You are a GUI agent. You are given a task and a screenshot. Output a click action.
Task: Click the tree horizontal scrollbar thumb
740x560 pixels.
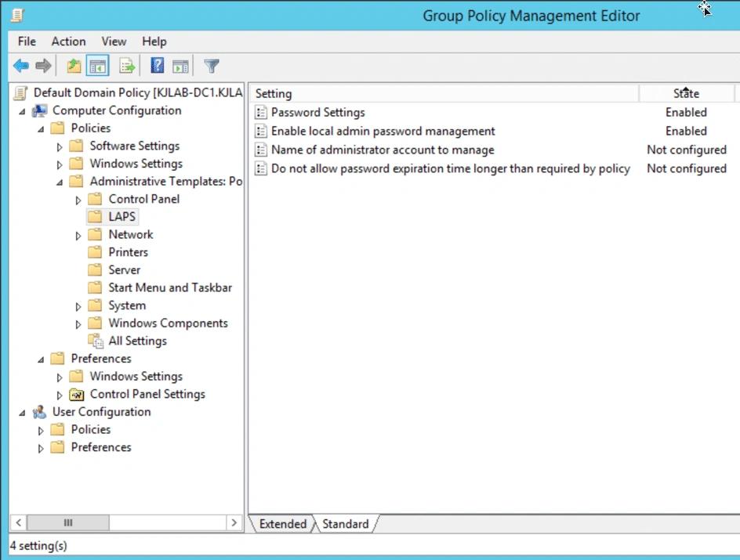pyautogui.click(x=68, y=522)
